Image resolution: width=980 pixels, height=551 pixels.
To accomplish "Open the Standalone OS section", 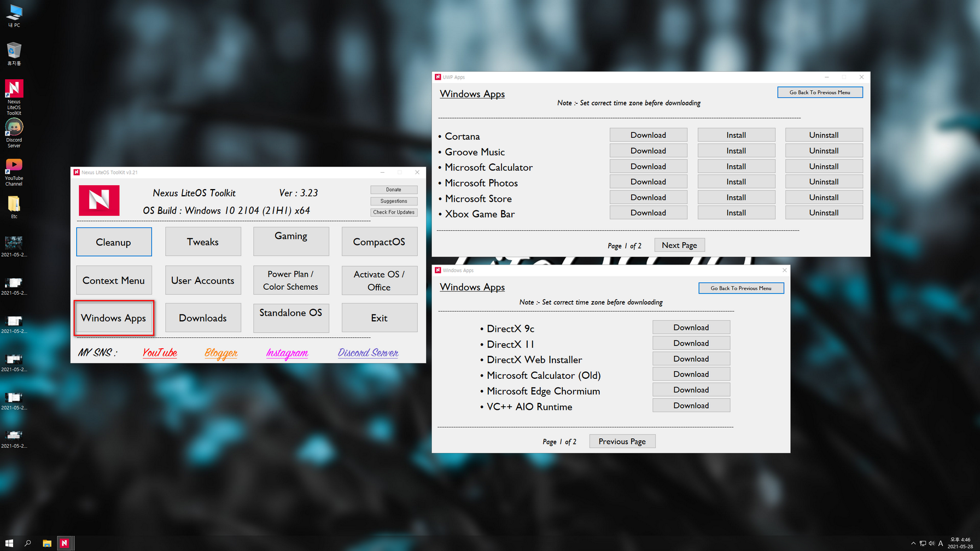I will (x=291, y=318).
